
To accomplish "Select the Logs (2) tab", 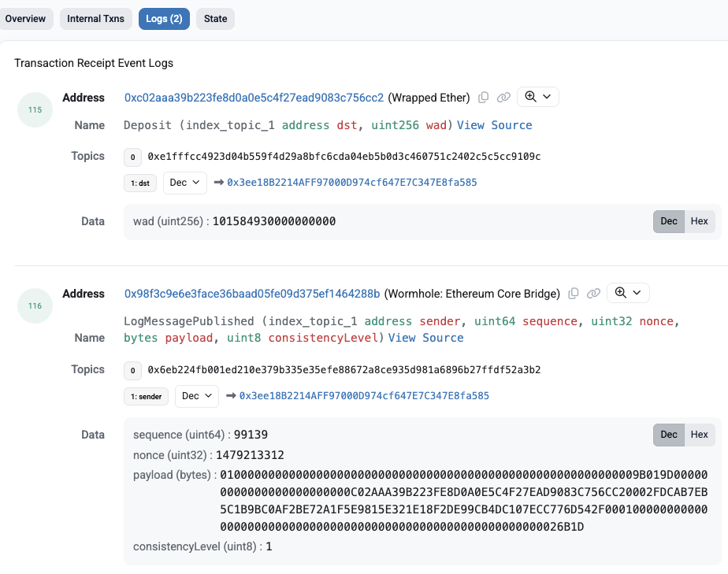I will point(164,19).
